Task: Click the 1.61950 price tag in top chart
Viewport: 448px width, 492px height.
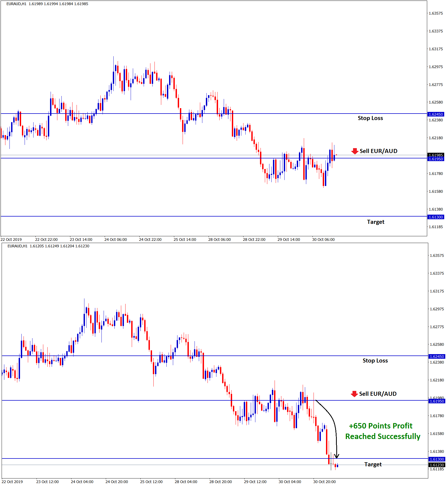Action: [x=435, y=159]
